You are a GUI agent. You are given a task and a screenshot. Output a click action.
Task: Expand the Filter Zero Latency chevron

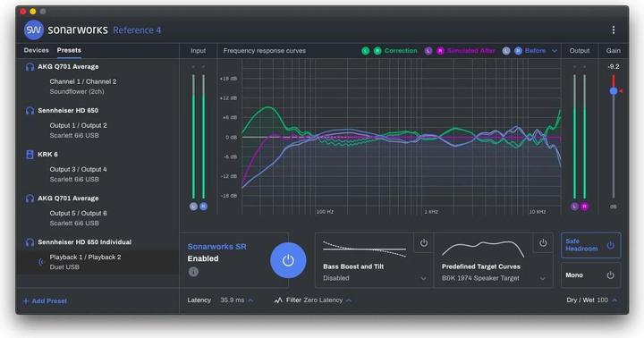point(349,300)
